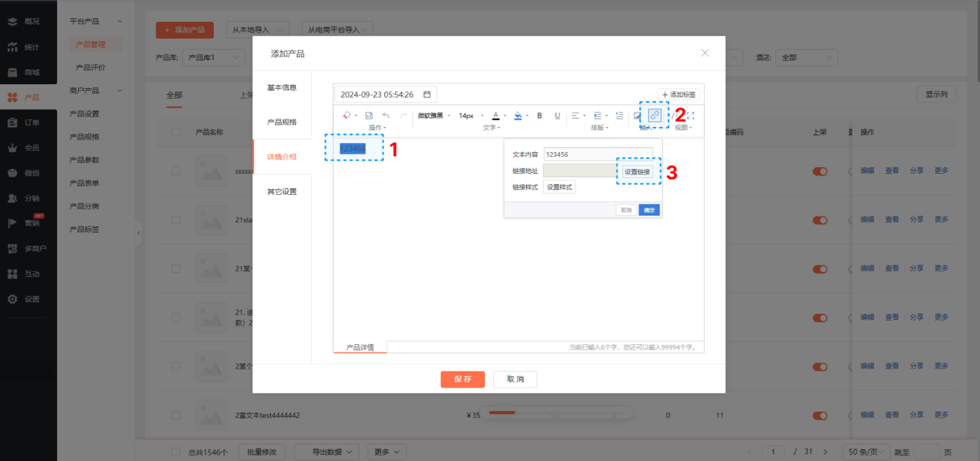Tick the checkbox next to 总共1546个
Image resolution: width=980 pixels, height=461 pixels.
coord(176,451)
